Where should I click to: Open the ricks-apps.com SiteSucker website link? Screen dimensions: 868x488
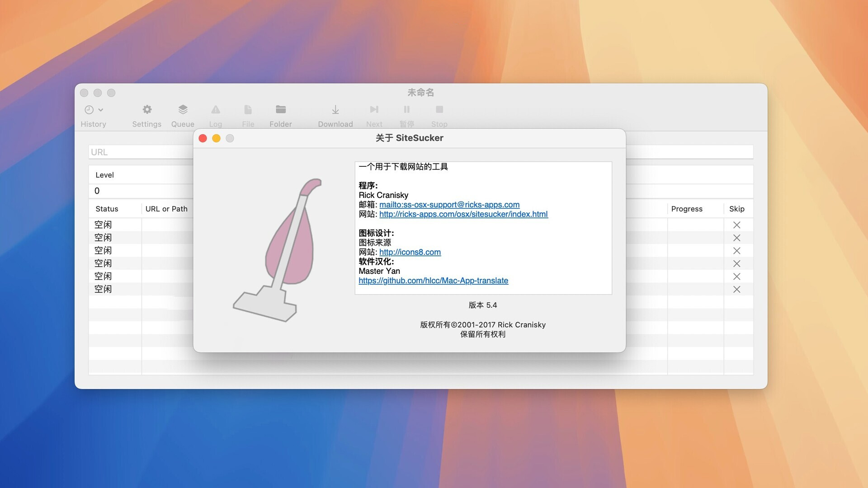[x=463, y=214]
